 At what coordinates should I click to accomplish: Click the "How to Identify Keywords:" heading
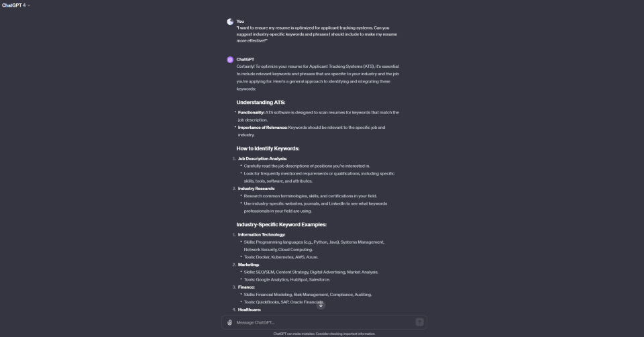tap(268, 148)
